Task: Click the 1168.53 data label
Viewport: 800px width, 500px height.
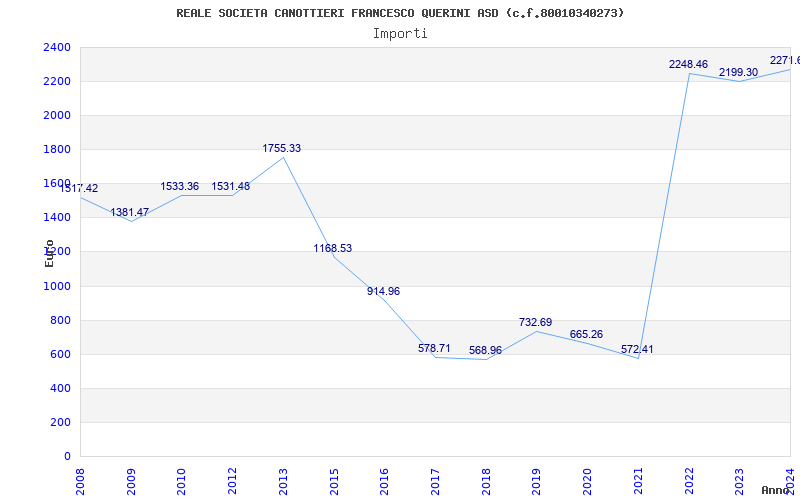Action: coord(333,248)
